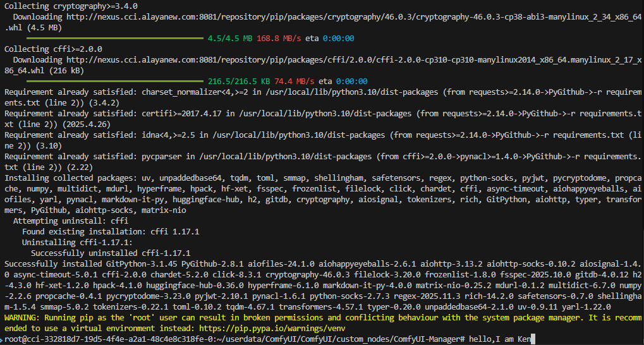This screenshot has height=345, width=644.
Task: Select the '(2.22)' version text
Action: coord(79,167)
